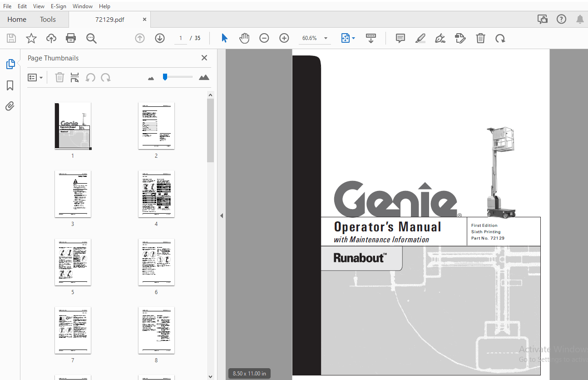Select the 72129.pdf document tab
Image resolution: width=588 pixels, height=380 pixels.
pos(109,20)
